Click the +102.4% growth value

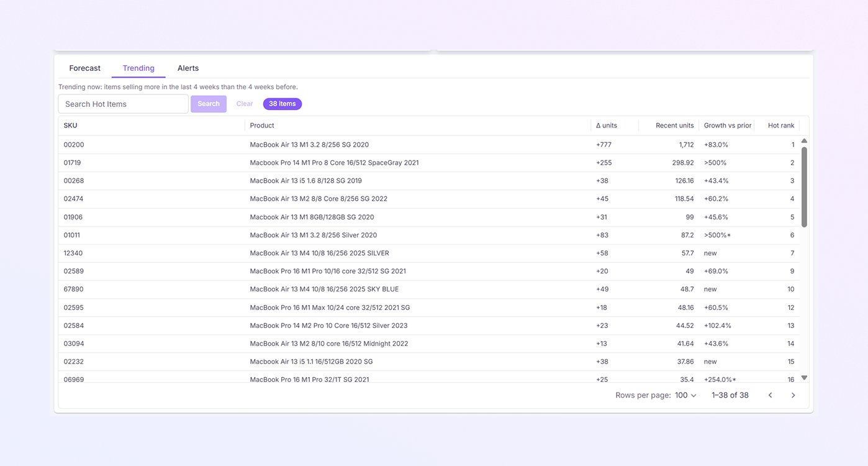[x=718, y=326]
